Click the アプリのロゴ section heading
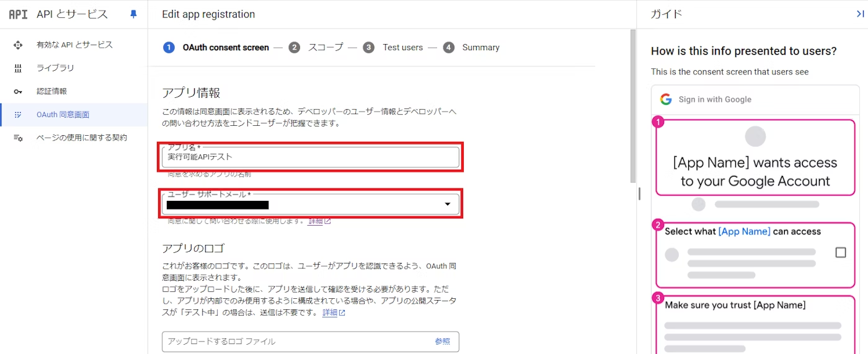868x354 pixels. click(193, 249)
